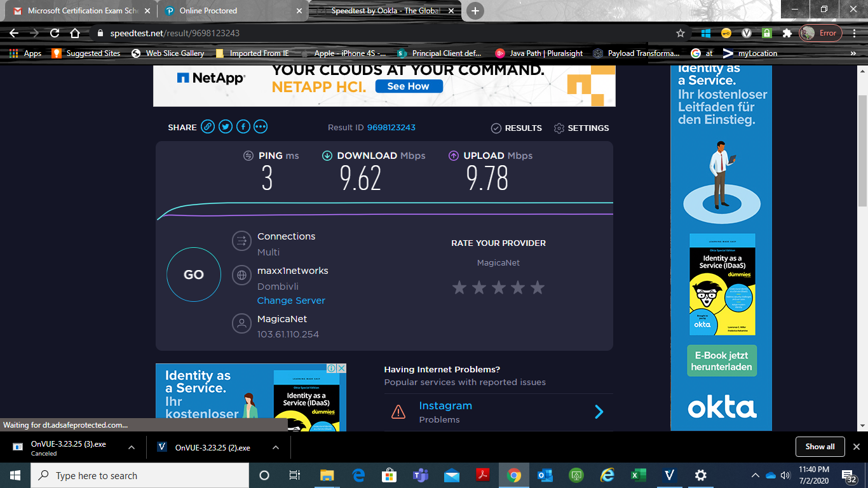Rate provider with first star
The height and width of the screenshot is (488, 868).
pos(459,288)
